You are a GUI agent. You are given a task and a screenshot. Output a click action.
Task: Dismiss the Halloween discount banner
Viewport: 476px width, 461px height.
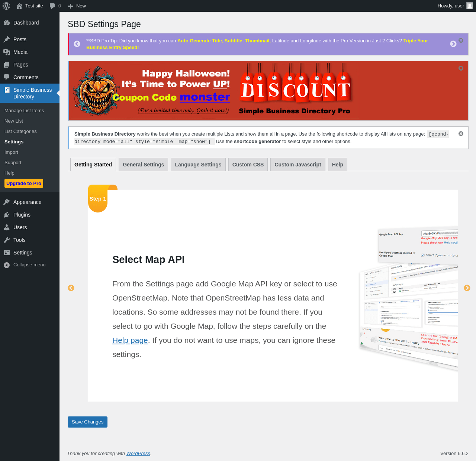461,68
